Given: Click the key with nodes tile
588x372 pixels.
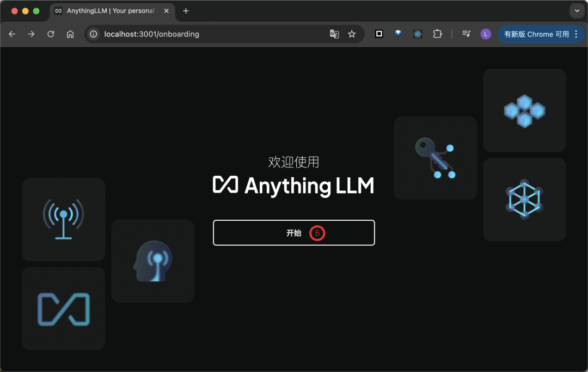Looking at the screenshot, I should click(436, 158).
